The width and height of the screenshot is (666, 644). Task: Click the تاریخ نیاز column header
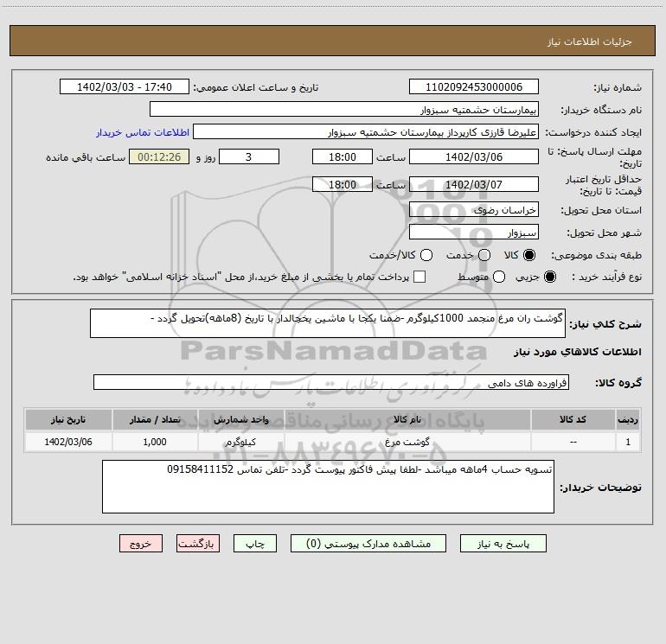click(68, 419)
